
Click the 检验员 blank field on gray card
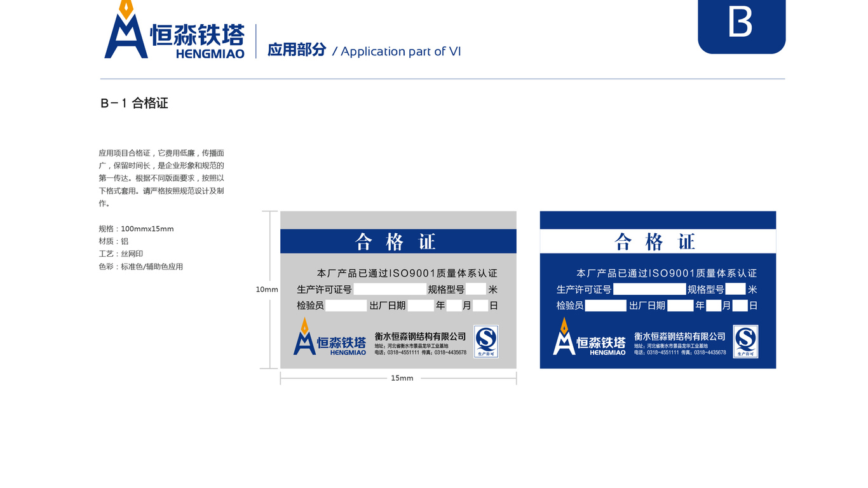click(x=346, y=306)
